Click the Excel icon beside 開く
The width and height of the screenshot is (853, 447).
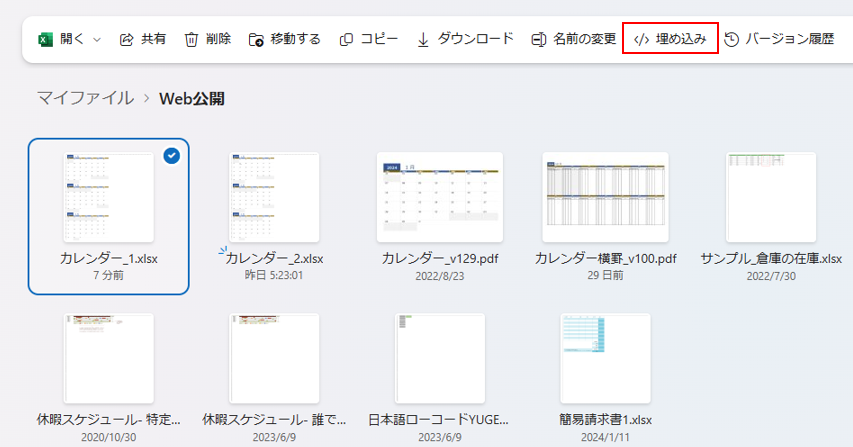pyautogui.click(x=46, y=40)
